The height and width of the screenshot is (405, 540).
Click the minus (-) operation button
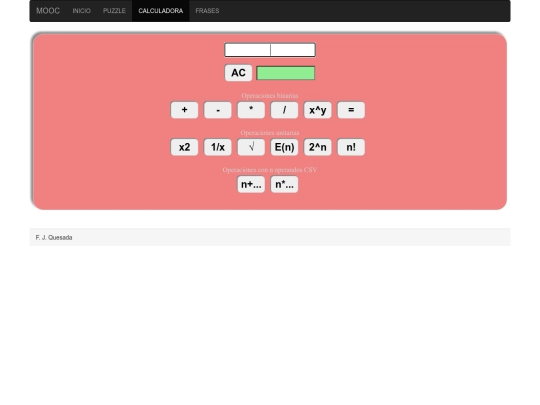coord(218,110)
